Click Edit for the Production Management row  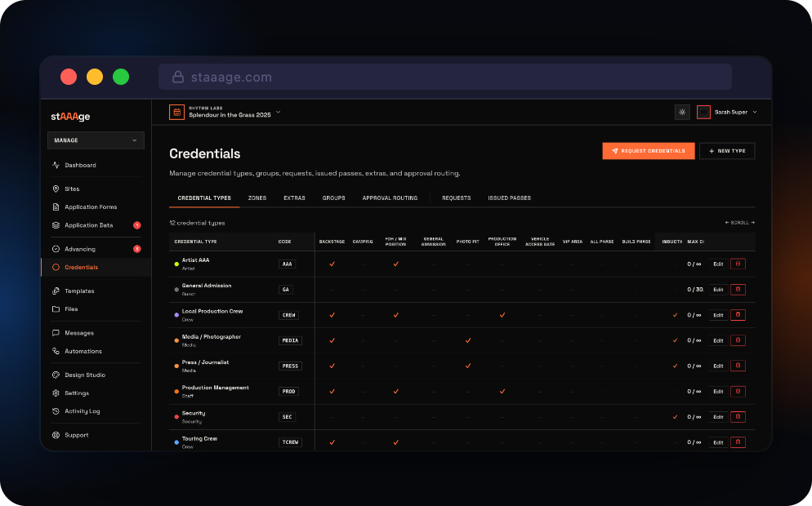(x=718, y=391)
